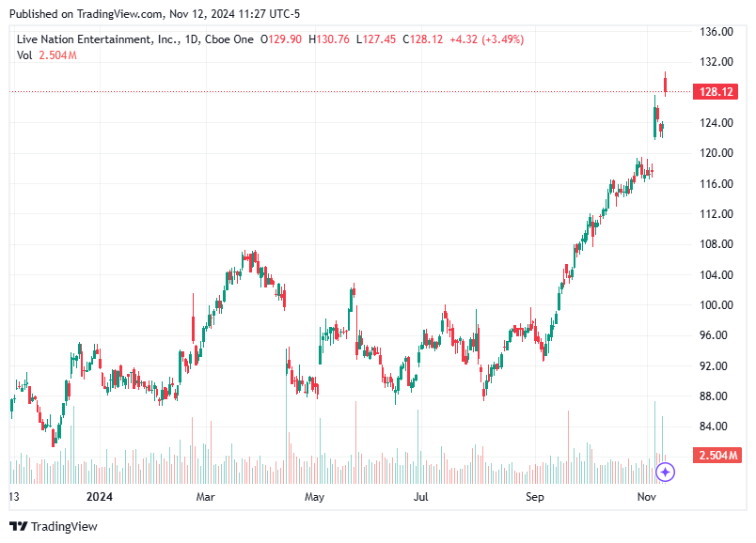Click the red 128.12 current price label

click(x=716, y=91)
